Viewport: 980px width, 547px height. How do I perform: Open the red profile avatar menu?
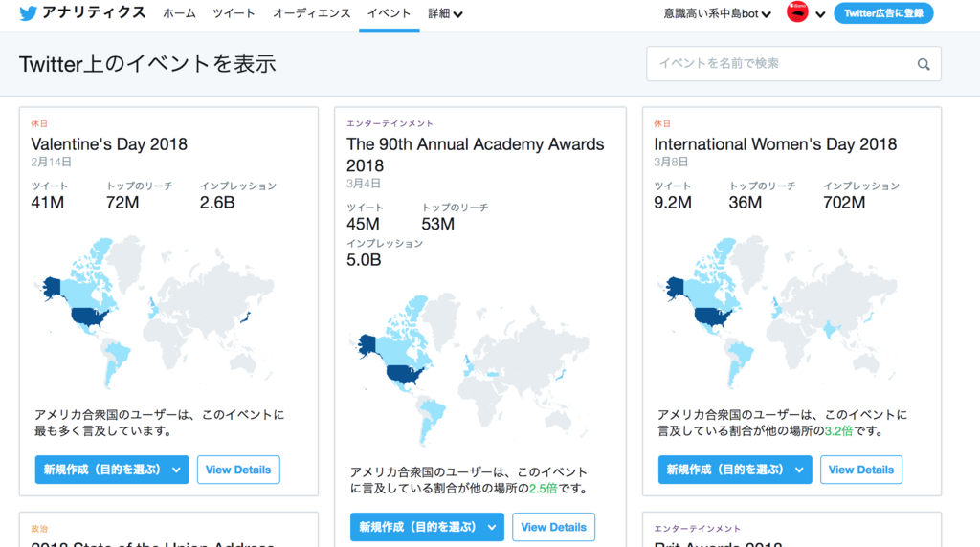pos(797,11)
